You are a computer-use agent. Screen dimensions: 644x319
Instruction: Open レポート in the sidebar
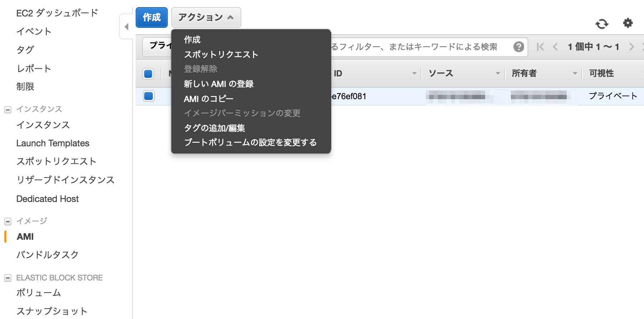(34, 68)
